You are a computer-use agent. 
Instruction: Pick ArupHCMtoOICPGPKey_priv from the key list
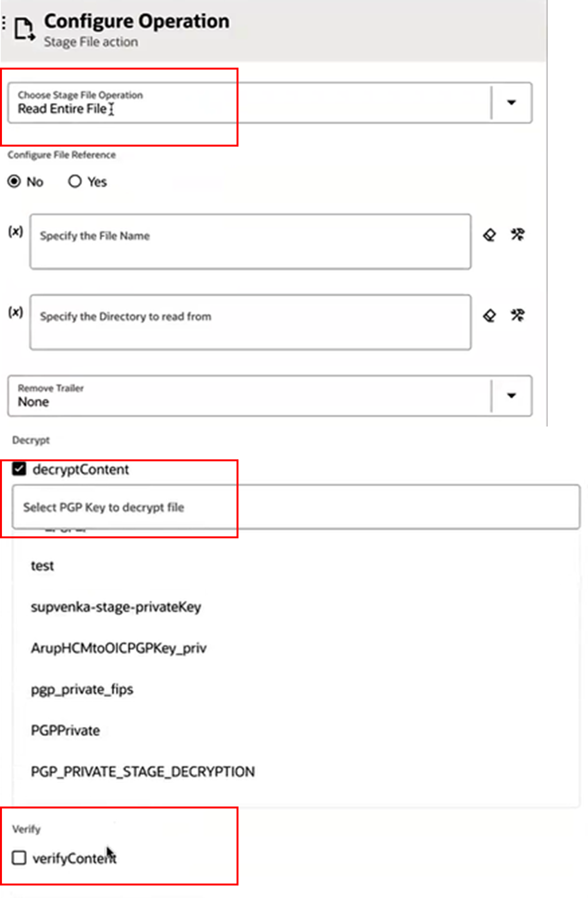pyautogui.click(x=118, y=648)
